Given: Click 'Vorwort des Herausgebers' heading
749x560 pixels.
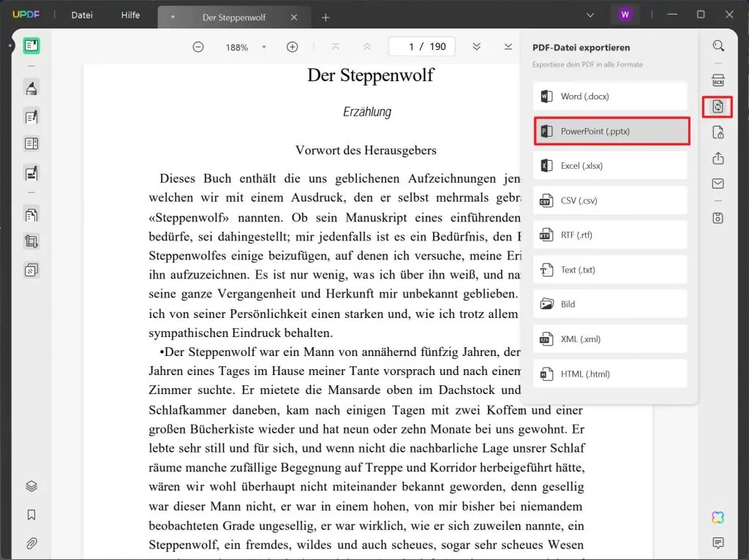Looking at the screenshot, I should point(366,151).
